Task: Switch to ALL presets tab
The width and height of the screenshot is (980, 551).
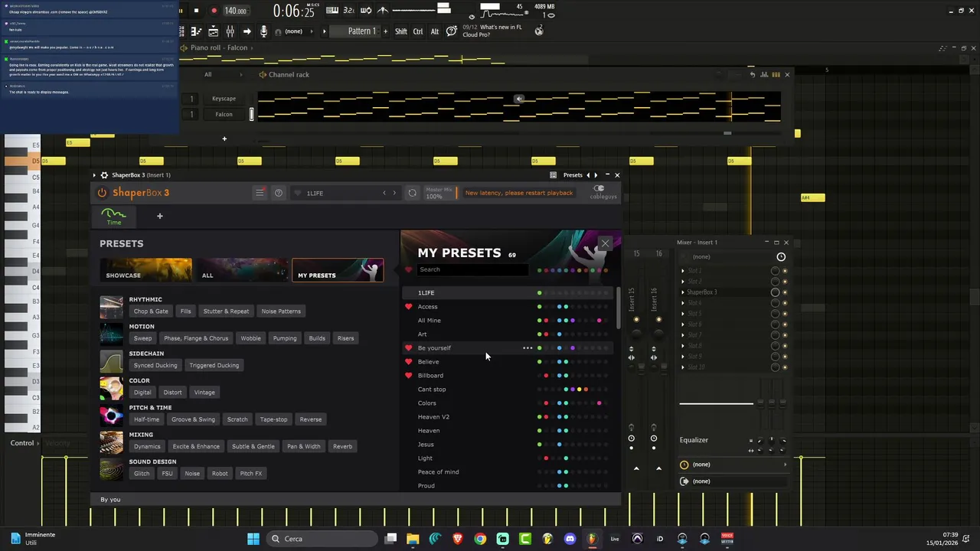Action: point(241,270)
